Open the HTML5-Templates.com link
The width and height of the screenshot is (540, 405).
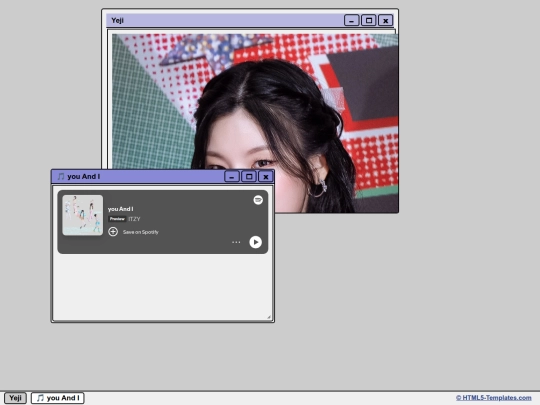click(494, 398)
